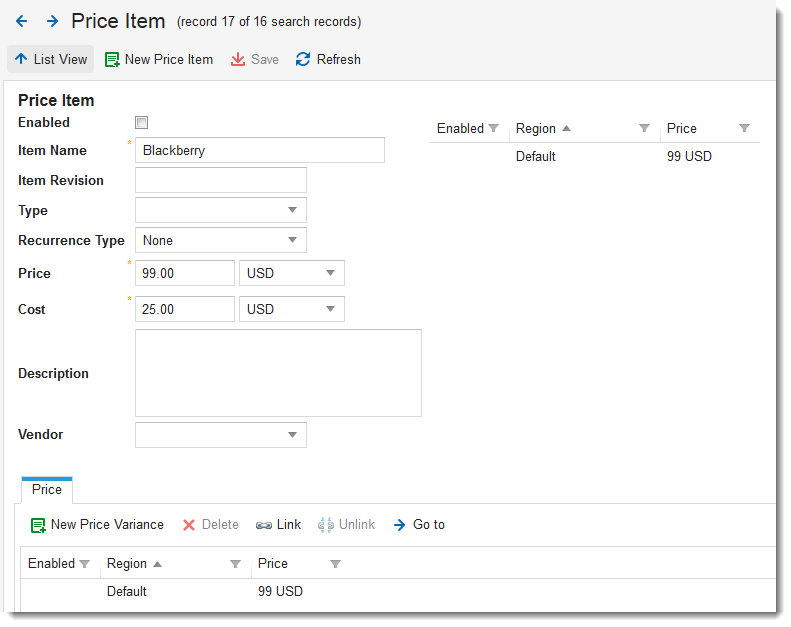791x627 pixels.
Task: Click the Refresh icon in toolbar
Action: click(303, 59)
